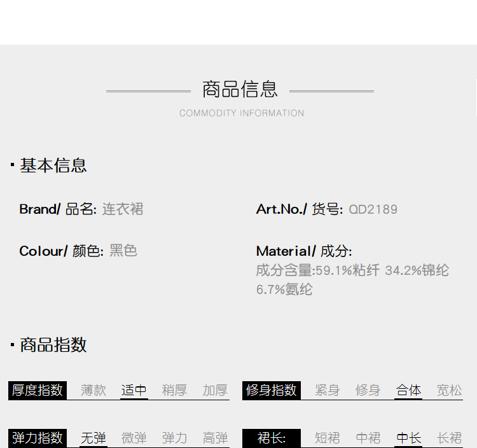Choose elasticity option 弹力
The image size is (477, 448).
pyautogui.click(x=175, y=438)
